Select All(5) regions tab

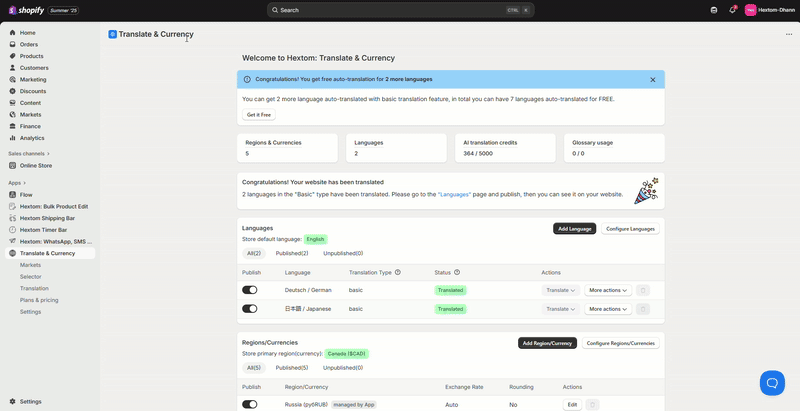pyautogui.click(x=252, y=368)
